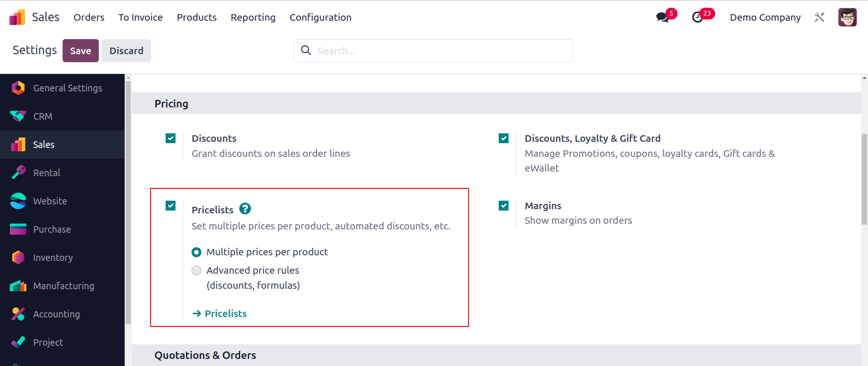
Task: Select Multiple prices per product option
Action: [x=197, y=252]
